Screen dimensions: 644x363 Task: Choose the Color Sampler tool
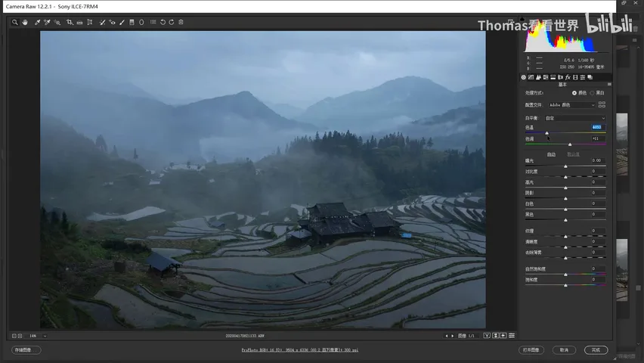(x=47, y=22)
